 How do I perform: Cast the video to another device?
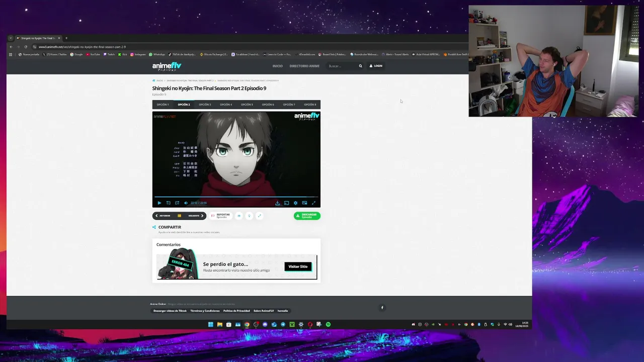click(286, 203)
